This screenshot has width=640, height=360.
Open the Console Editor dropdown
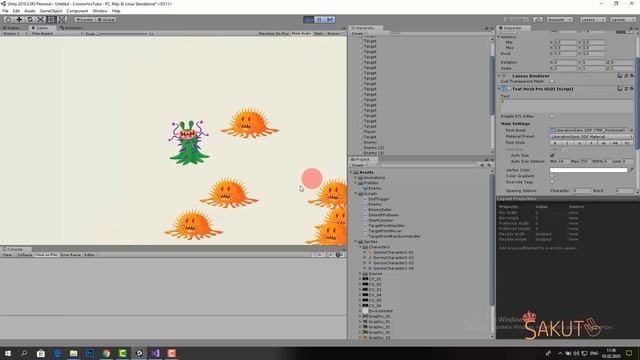pos(91,255)
